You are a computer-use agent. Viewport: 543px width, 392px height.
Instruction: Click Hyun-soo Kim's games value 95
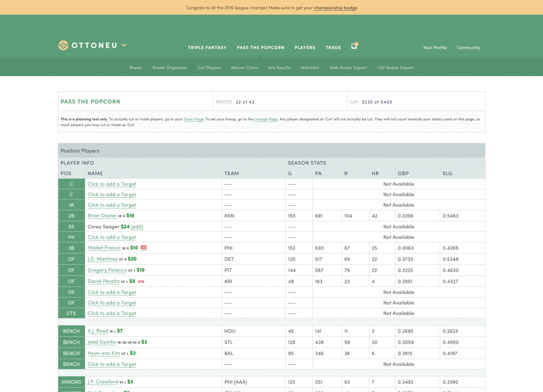click(291, 353)
